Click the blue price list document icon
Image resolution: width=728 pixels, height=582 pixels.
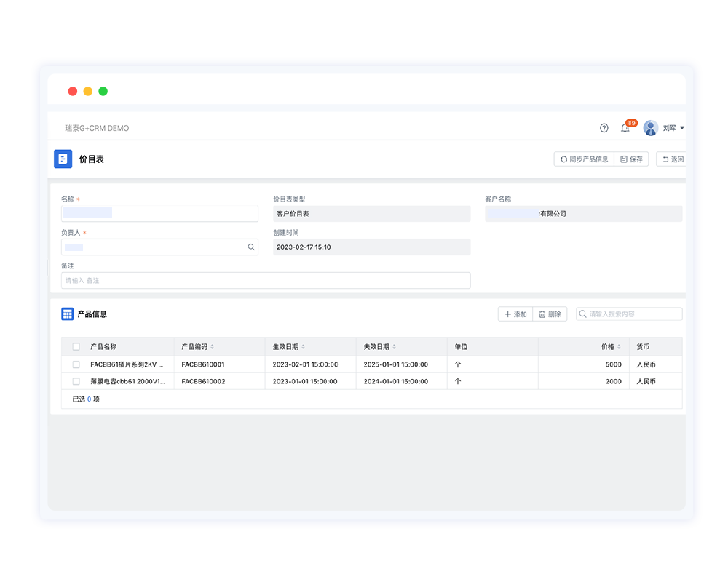point(63,159)
